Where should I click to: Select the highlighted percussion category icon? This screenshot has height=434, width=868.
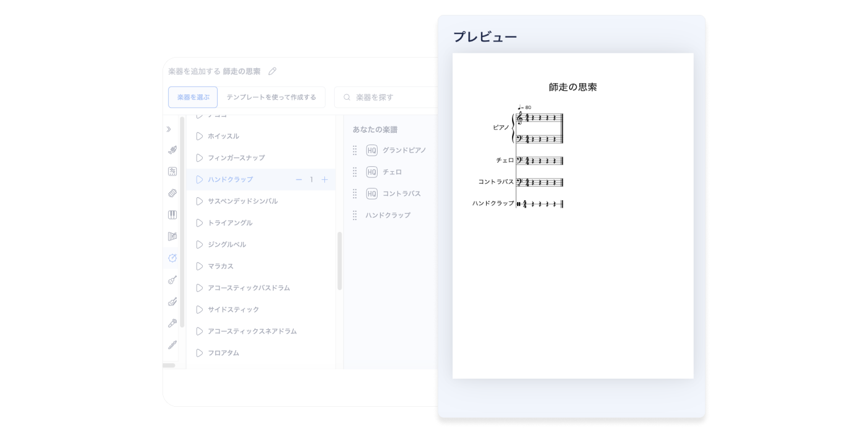tap(172, 258)
